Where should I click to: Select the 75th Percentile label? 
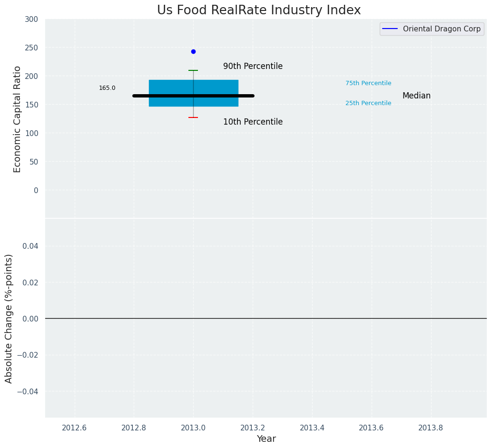pos(368,83)
